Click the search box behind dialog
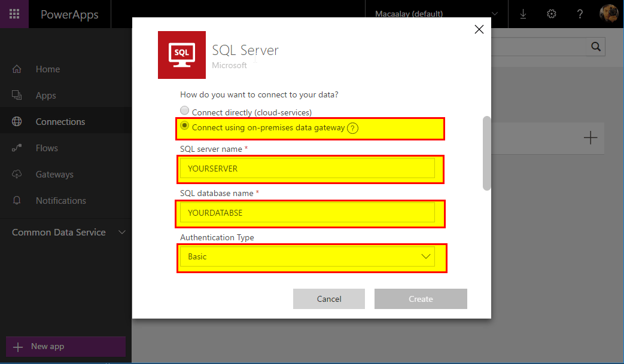 pos(539,47)
